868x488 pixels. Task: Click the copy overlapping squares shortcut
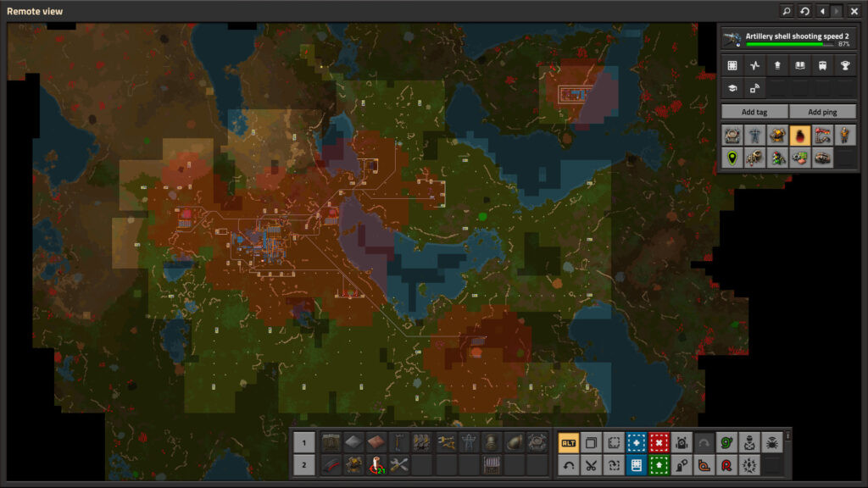point(591,442)
